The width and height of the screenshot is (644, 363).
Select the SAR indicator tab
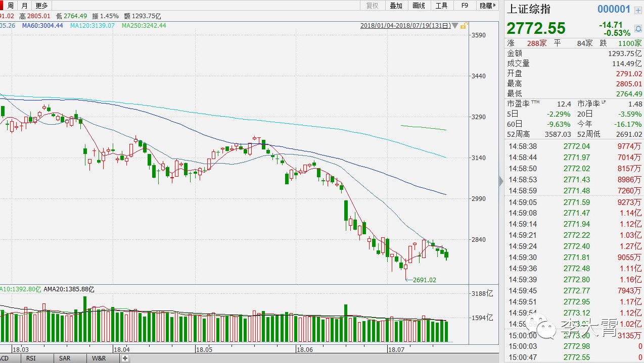[x=65, y=358]
